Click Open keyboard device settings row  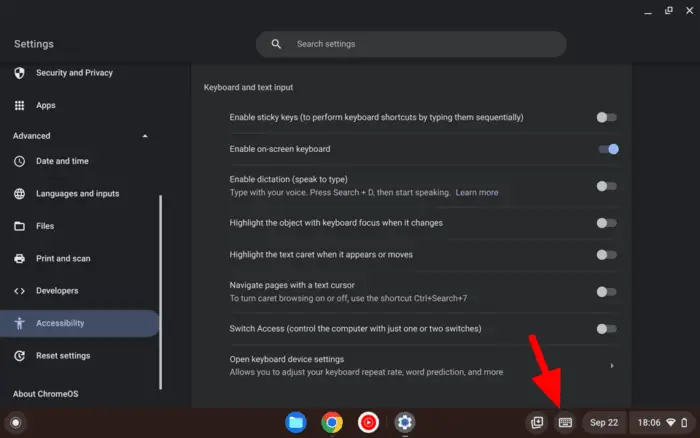pos(424,366)
